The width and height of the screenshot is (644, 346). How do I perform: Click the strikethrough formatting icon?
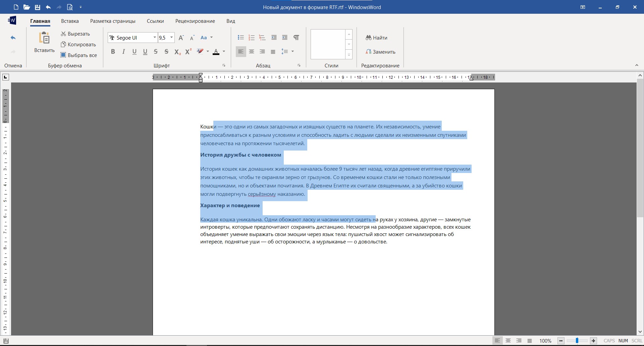[x=156, y=52]
